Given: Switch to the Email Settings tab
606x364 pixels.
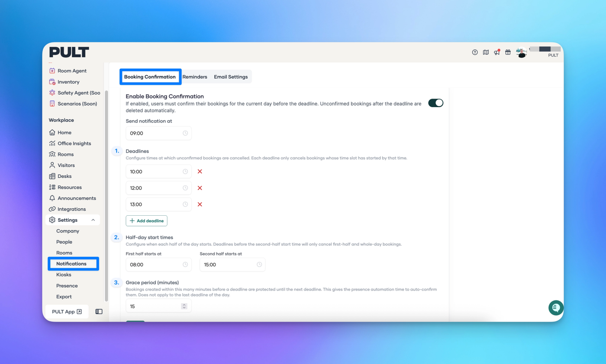Looking at the screenshot, I should (231, 77).
